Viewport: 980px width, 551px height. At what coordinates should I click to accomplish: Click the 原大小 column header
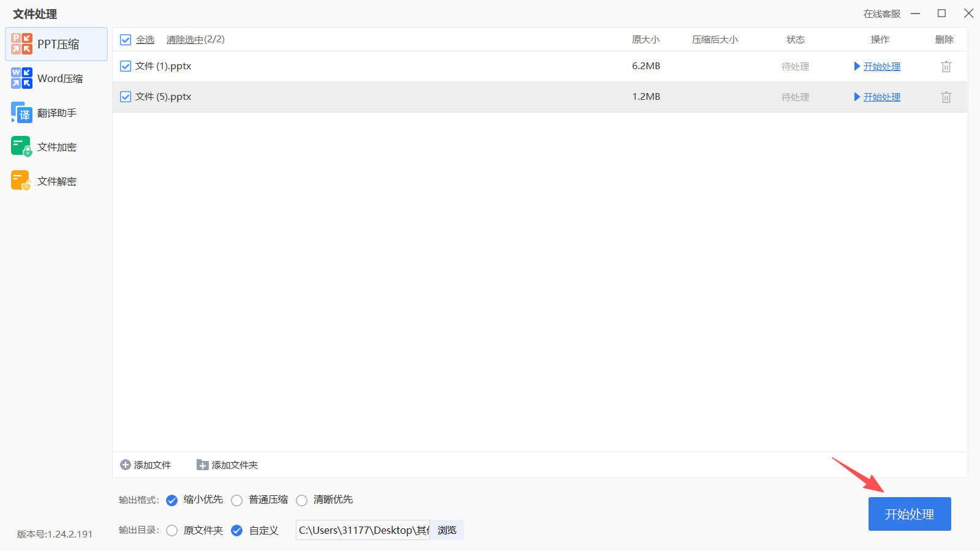pos(646,40)
